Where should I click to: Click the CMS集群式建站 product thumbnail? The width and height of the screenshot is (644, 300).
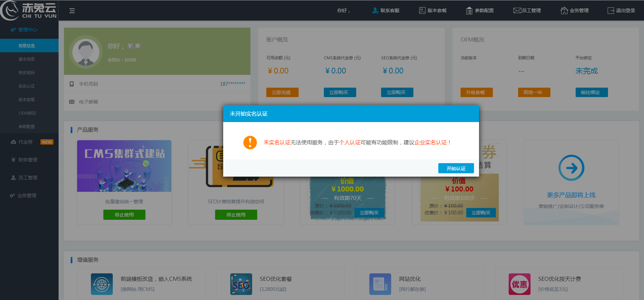pos(124,166)
